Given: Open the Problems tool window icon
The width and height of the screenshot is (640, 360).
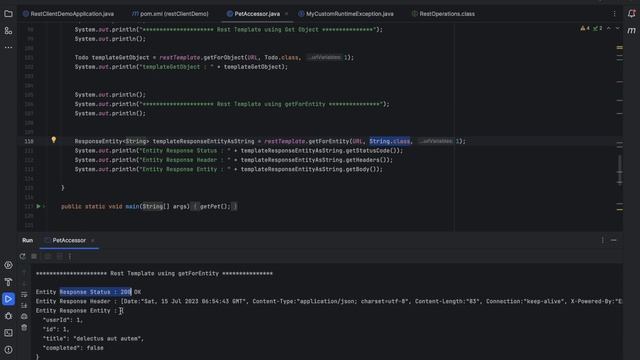Looking at the screenshot, I should click(x=8, y=350).
